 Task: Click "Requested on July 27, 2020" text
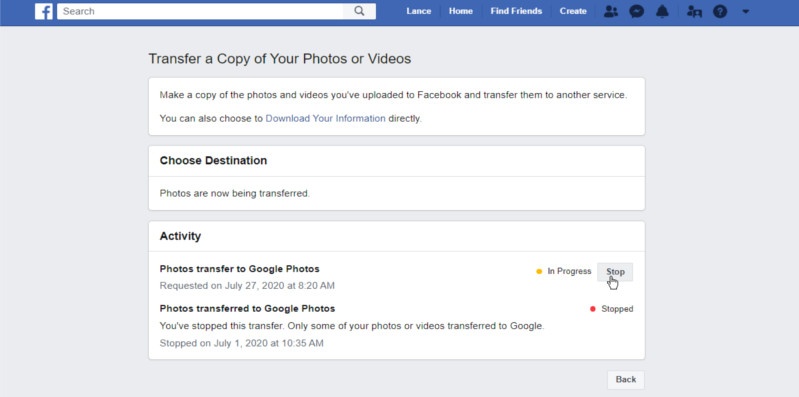[x=247, y=286]
